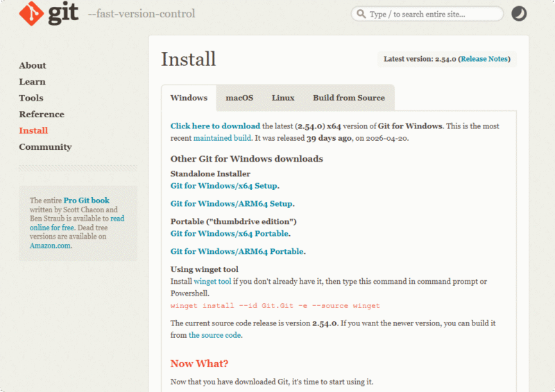The image size is (555, 392).
Task: Click the Git diamond logo
Action: coord(31,13)
